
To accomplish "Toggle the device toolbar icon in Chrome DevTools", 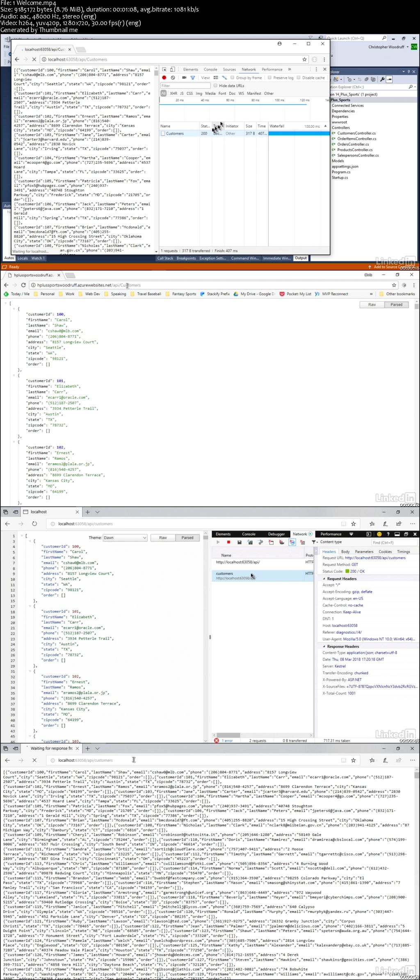I will pyautogui.click(x=173, y=69).
